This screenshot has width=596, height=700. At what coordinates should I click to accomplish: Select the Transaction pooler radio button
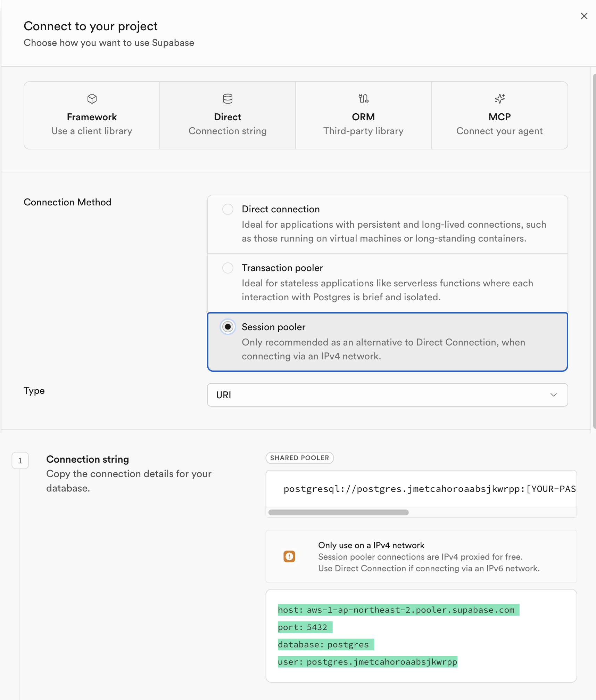tap(228, 268)
